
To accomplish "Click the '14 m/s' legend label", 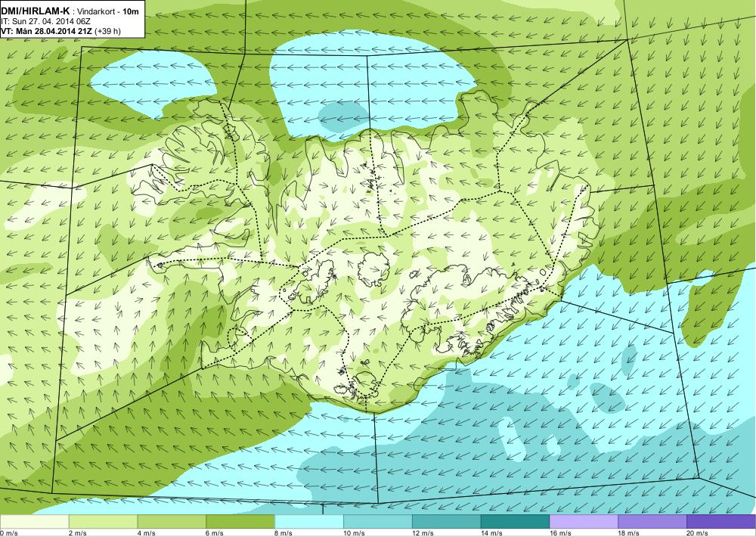I will (x=492, y=533).
